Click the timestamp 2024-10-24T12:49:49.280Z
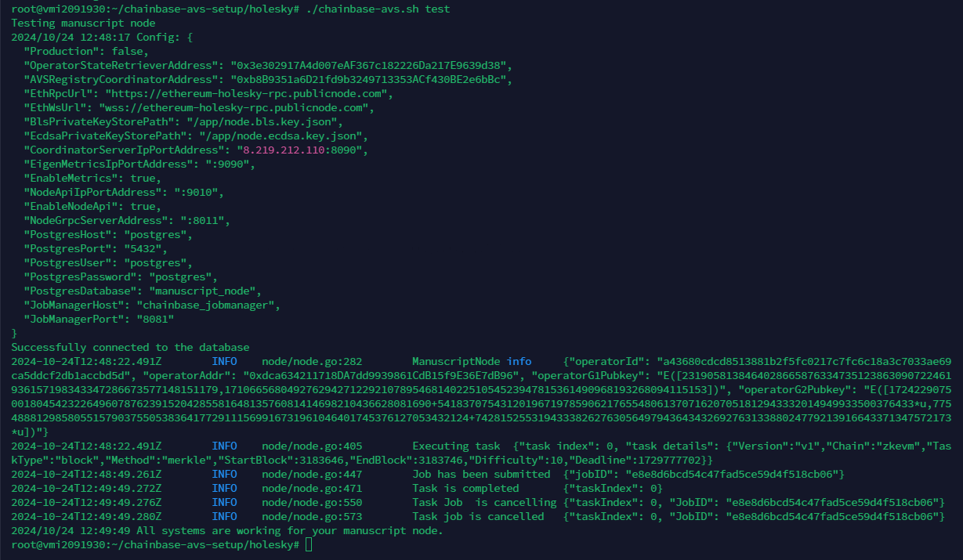This screenshot has height=560, width=963. 86,516
